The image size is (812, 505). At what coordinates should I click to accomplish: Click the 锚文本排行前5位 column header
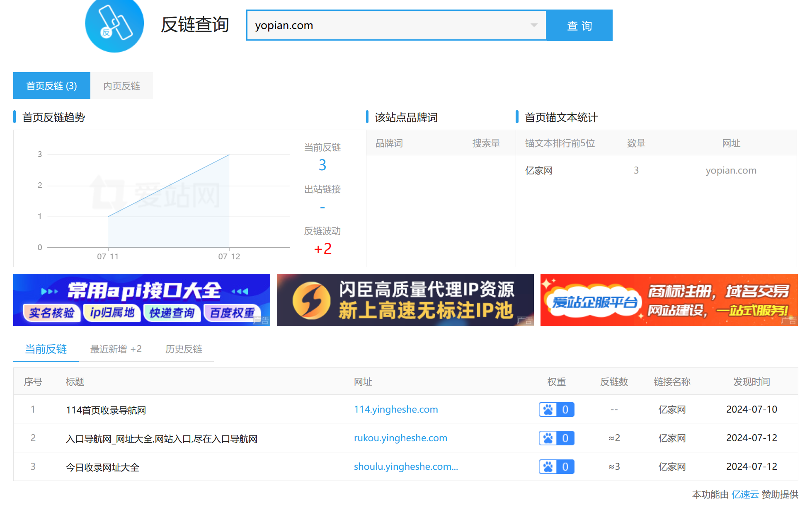[560, 143]
